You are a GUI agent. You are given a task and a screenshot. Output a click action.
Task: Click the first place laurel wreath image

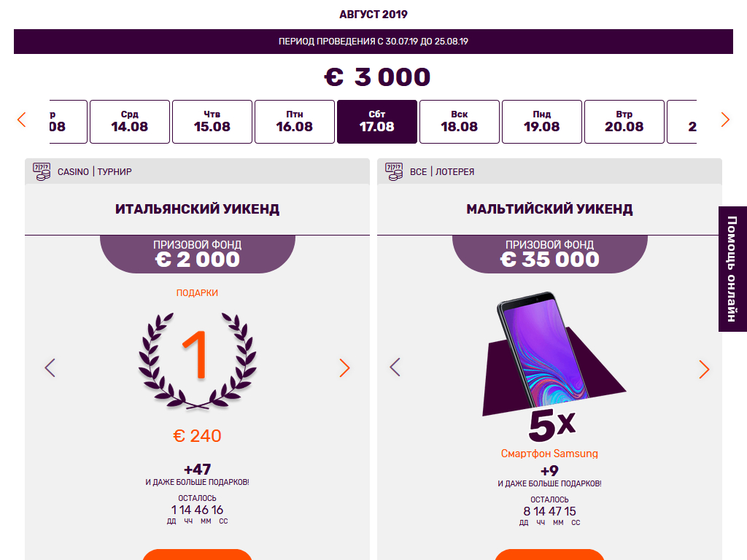coord(197,361)
